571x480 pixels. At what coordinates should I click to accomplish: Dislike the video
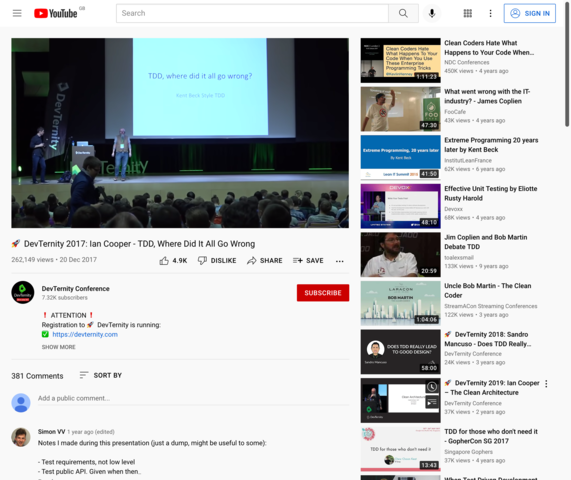coord(217,261)
